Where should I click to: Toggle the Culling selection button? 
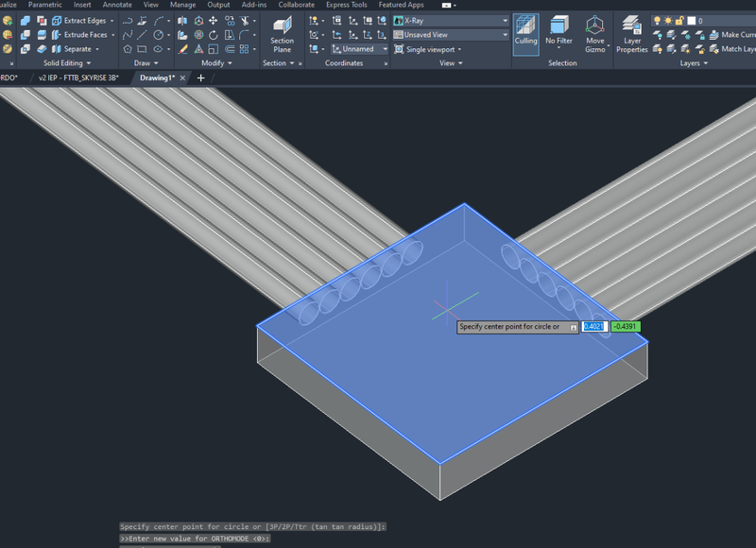pyautogui.click(x=526, y=34)
